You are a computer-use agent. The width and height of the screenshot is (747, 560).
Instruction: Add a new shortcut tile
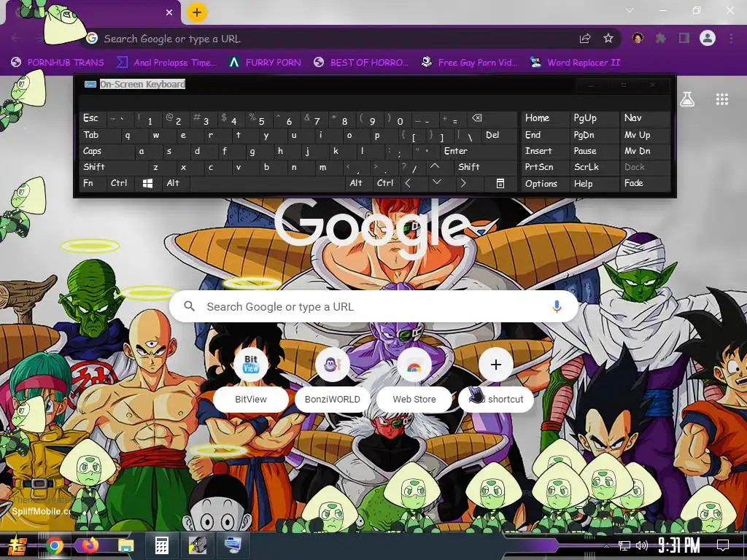(x=495, y=381)
